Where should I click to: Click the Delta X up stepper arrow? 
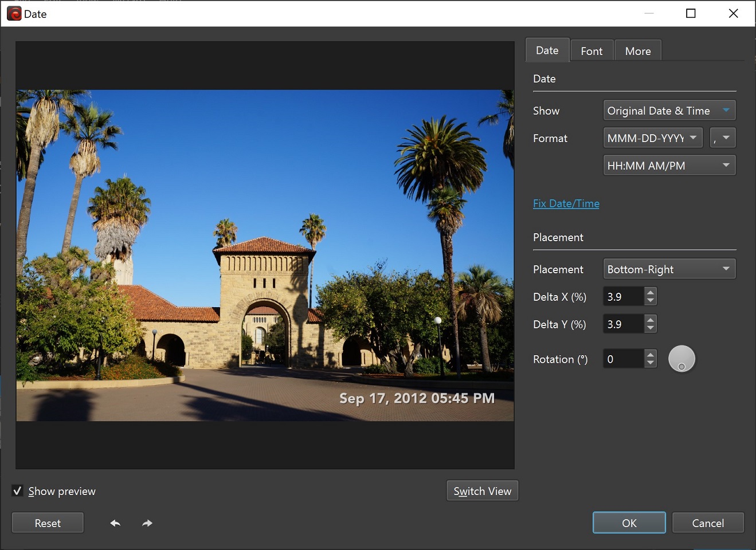pyautogui.click(x=650, y=293)
